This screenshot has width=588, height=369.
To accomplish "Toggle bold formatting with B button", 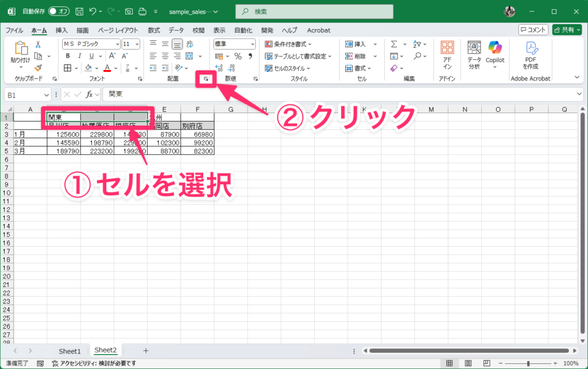I will (x=67, y=56).
